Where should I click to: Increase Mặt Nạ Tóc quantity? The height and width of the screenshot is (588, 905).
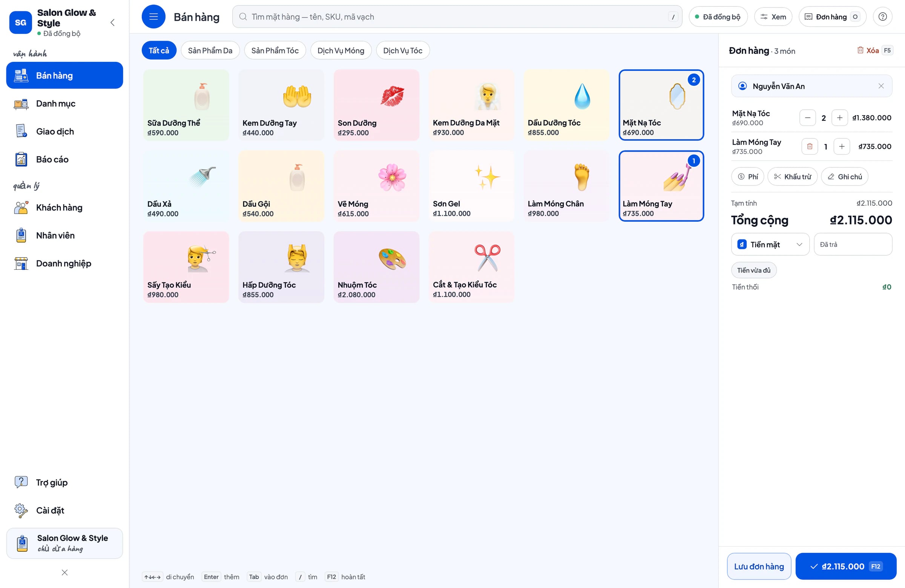coord(840,118)
